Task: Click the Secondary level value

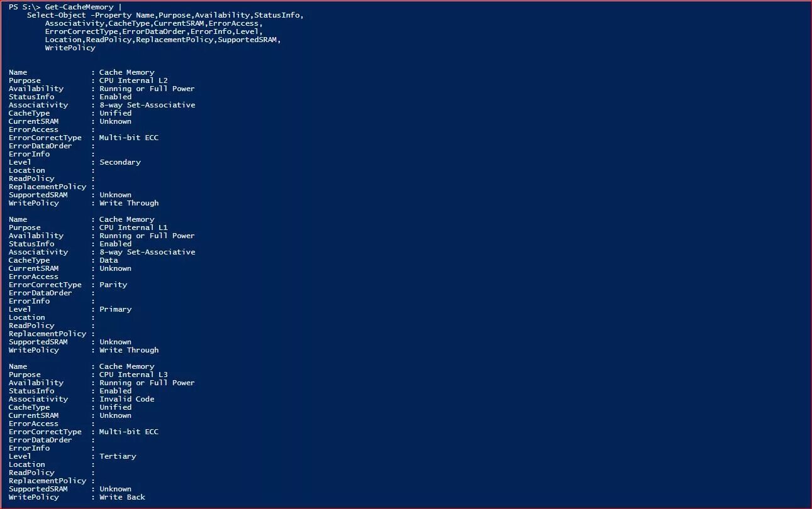Action: (120, 162)
